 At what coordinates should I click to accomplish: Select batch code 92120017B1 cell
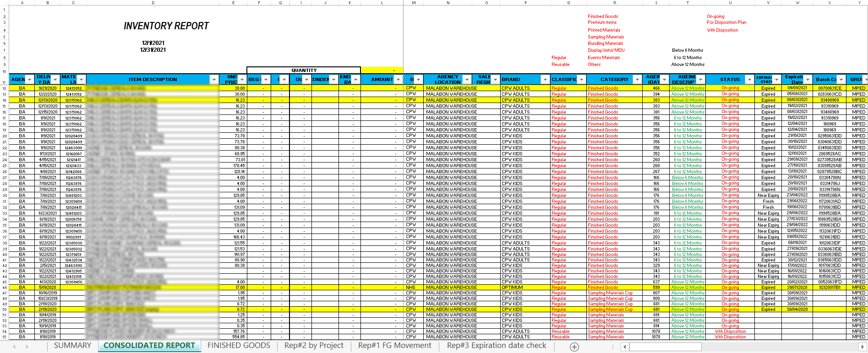[x=830, y=288]
